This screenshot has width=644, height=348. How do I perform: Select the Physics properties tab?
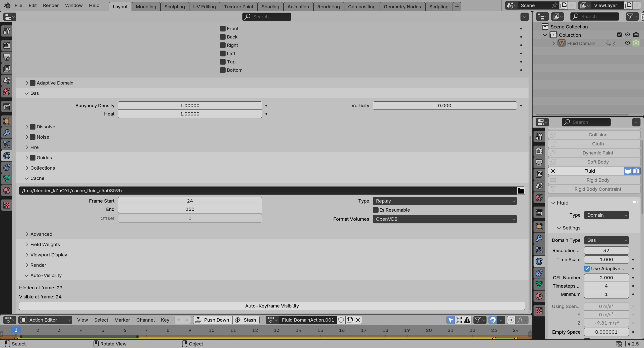point(539,261)
